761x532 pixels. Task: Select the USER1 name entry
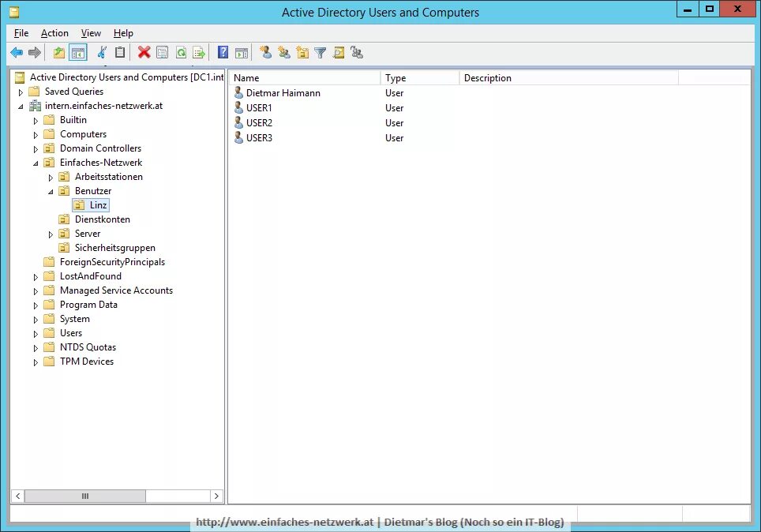[259, 108]
